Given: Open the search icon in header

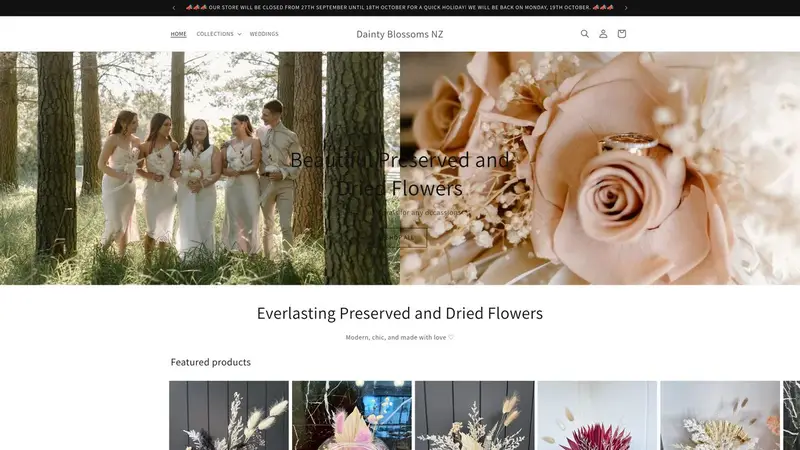Looking at the screenshot, I should point(585,34).
